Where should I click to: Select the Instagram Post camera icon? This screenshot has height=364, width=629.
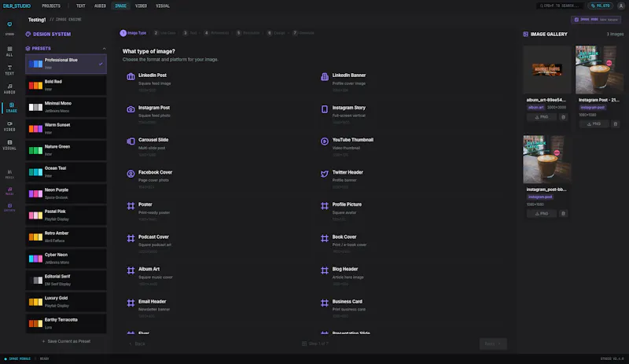[x=131, y=109]
